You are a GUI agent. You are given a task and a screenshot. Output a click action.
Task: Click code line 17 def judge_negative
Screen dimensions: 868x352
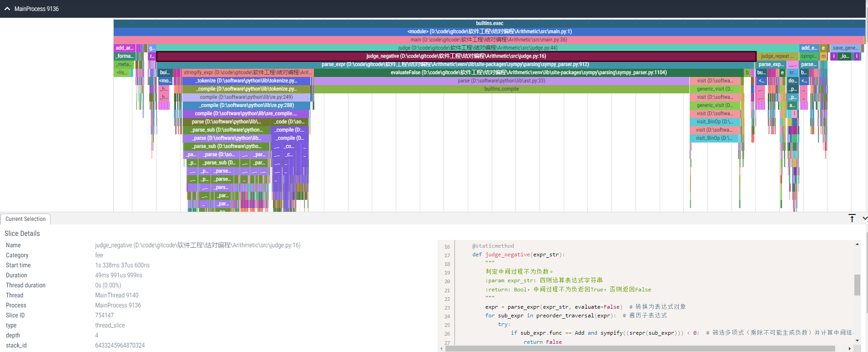519,255
